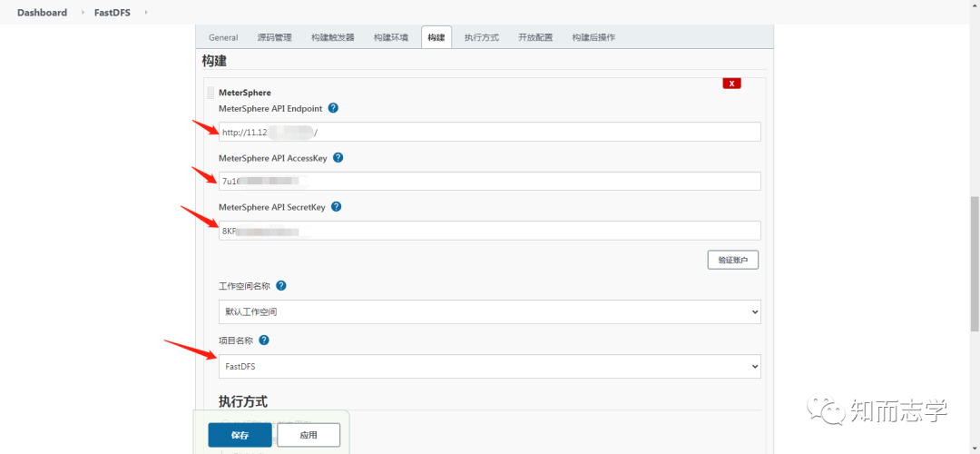Switch to the 源码管理 tab

[274, 37]
